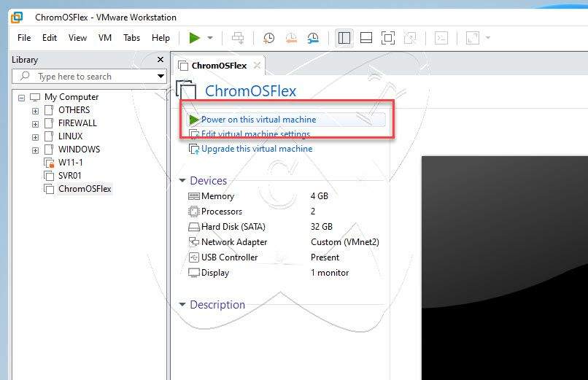Open the Processors device entry
Image resolution: width=588 pixels, height=380 pixels.
point(222,212)
